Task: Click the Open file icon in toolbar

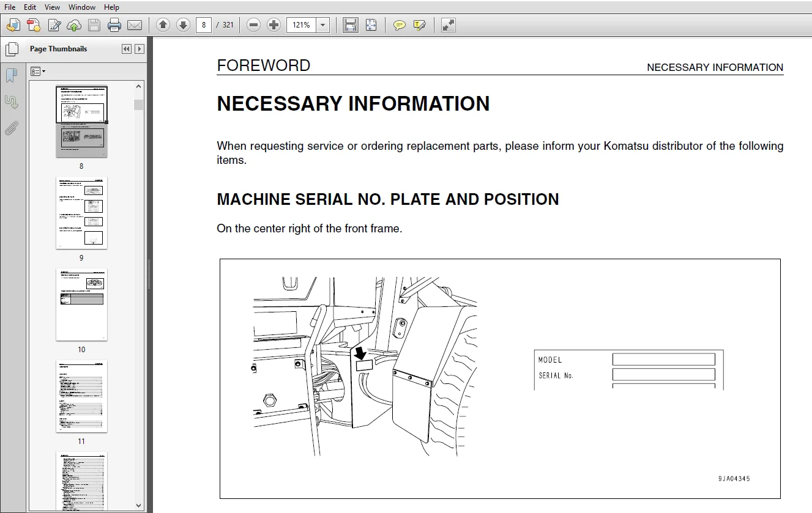Action: point(13,25)
